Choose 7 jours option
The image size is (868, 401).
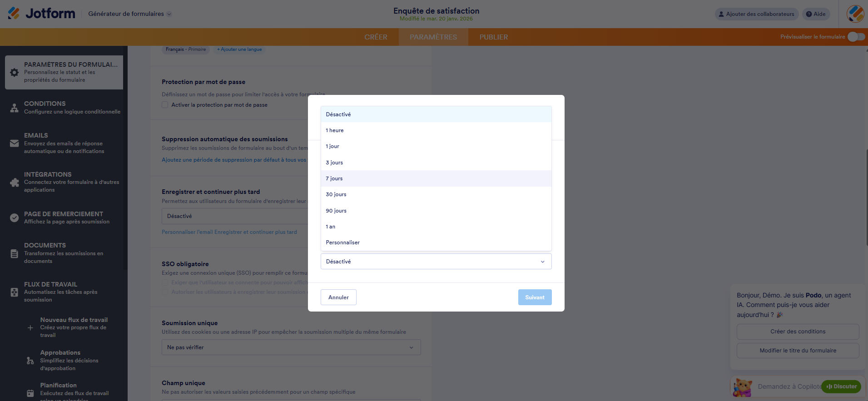[x=436, y=178]
